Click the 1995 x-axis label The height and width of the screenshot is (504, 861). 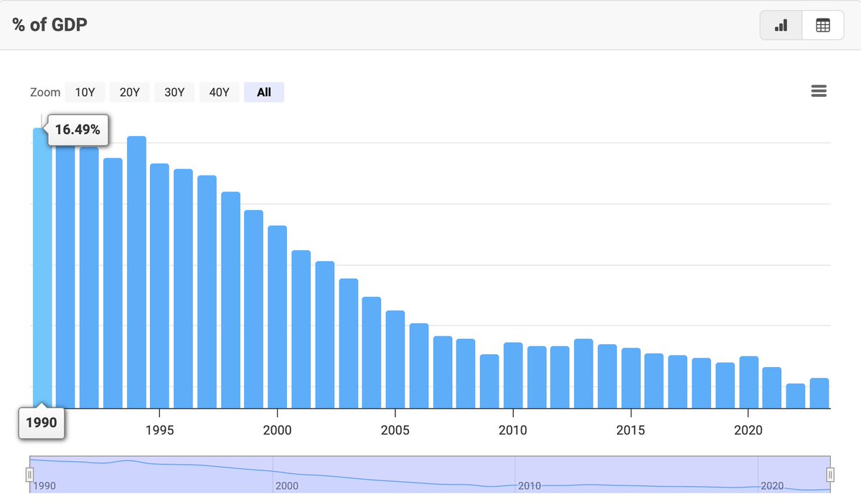[159, 430]
